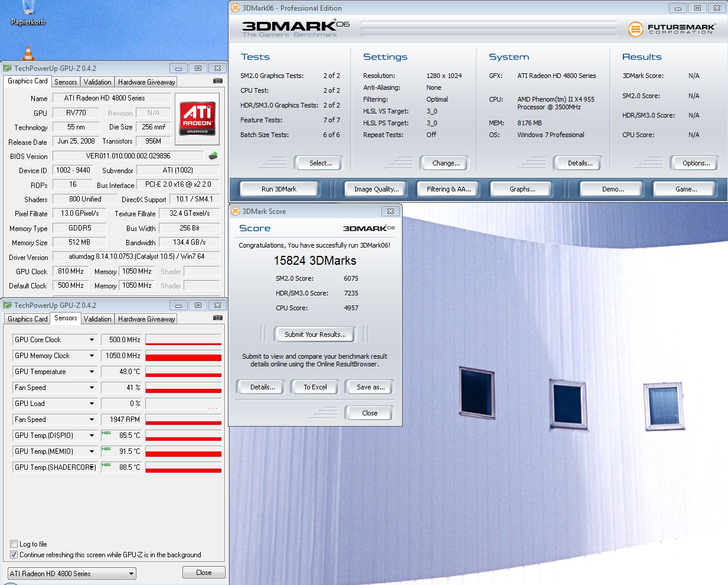Open Hardware Giveaway tab in upper GPU-Z window

click(146, 82)
